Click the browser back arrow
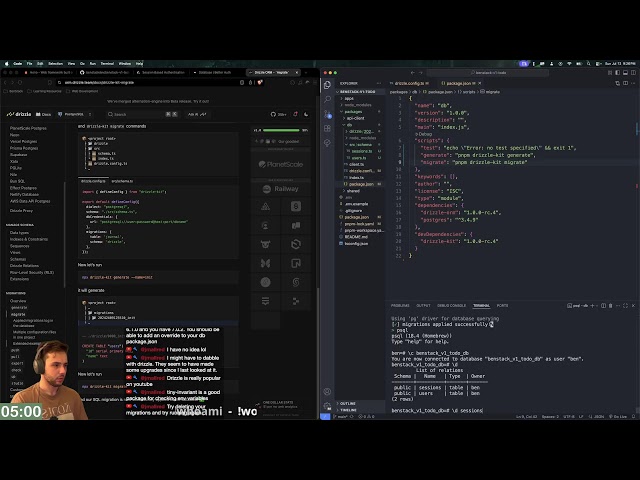Image resolution: width=640 pixels, height=480 pixels. point(5,82)
